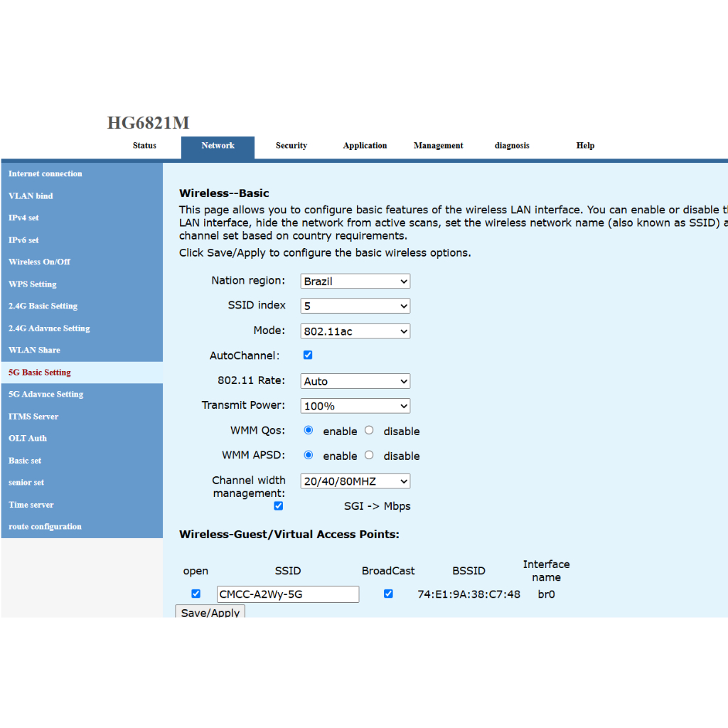Click the SSID name input field

click(x=287, y=594)
